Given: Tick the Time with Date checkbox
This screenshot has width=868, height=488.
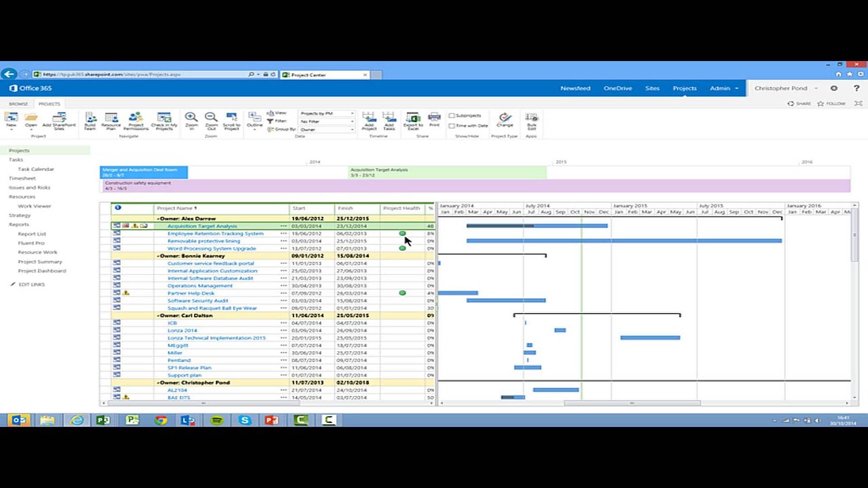Looking at the screenshot, I should (452, 125).
